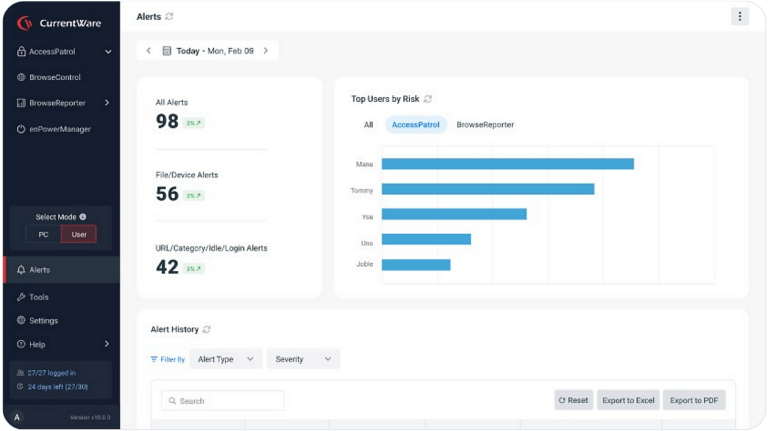Select the BrowseReporter risk tab
Image resolution: width=768 pixels, height=431 pixels.
click(485, 125)
